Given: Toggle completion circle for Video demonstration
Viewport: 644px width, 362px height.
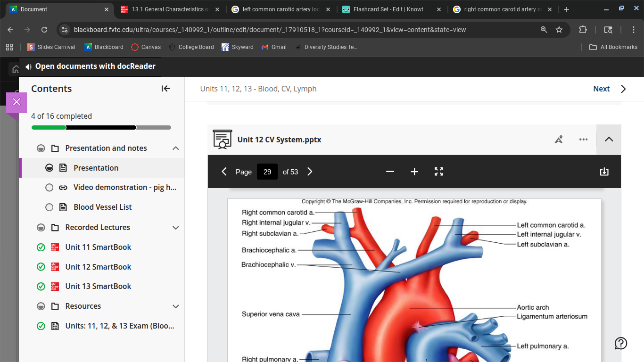Looking at the screenshot, I should (49, 188).
